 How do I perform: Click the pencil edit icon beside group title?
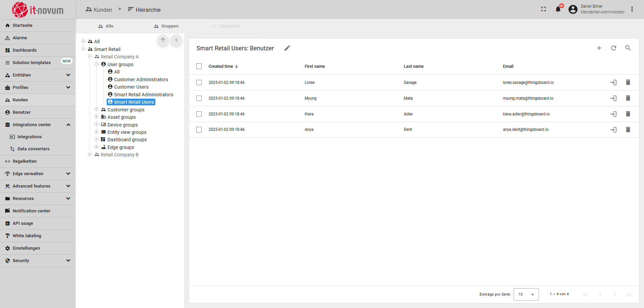(x=287, y=48)
